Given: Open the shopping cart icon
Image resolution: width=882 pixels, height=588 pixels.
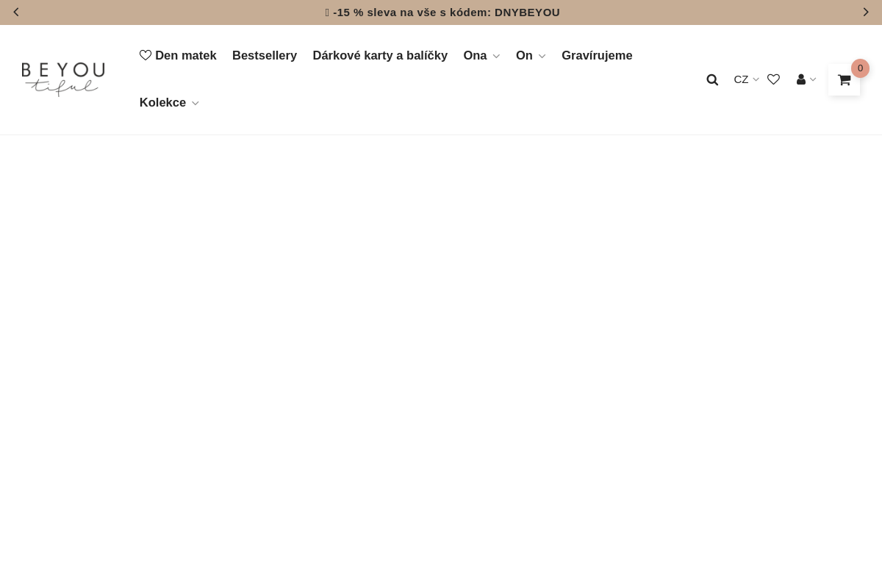Looking at the screenshot, I should pos(844,80).
